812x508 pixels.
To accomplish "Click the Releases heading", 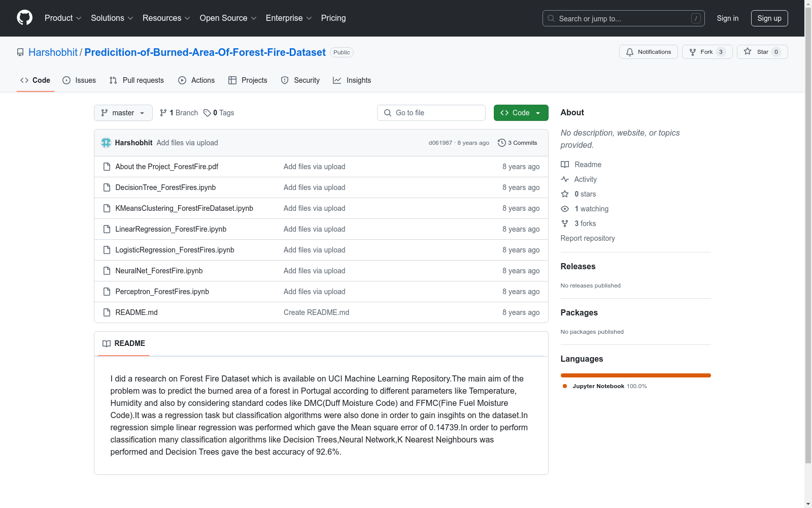I will pyautogui.click(x=578, y=266).
